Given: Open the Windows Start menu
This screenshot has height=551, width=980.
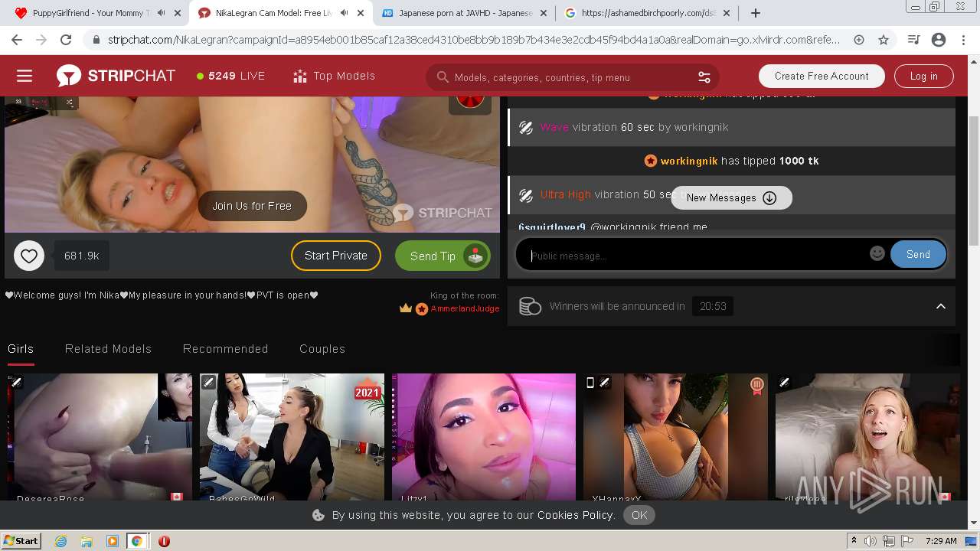Looking at the screenshot, I should [x=21, y=540].
